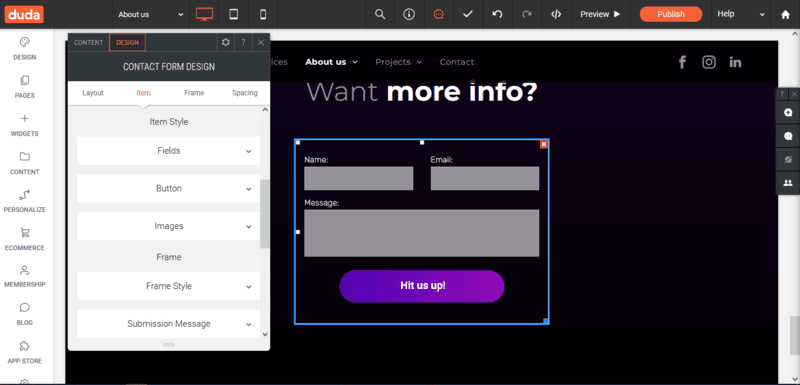Switch to desktop device view
800x385 pixels.
[205, 14]
